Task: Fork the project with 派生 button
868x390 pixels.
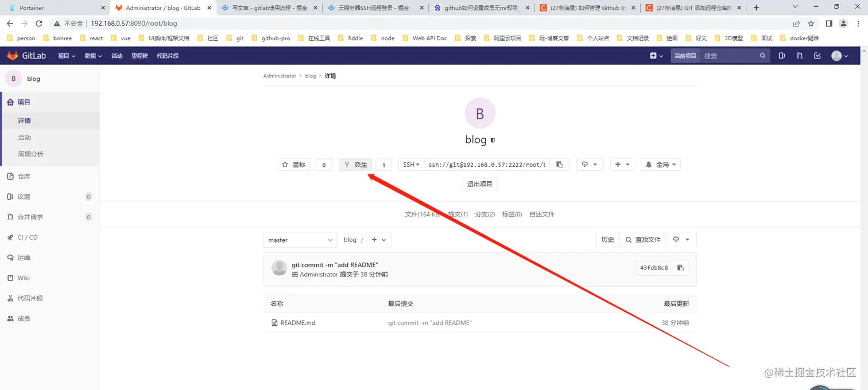Action: click(355, 165)
